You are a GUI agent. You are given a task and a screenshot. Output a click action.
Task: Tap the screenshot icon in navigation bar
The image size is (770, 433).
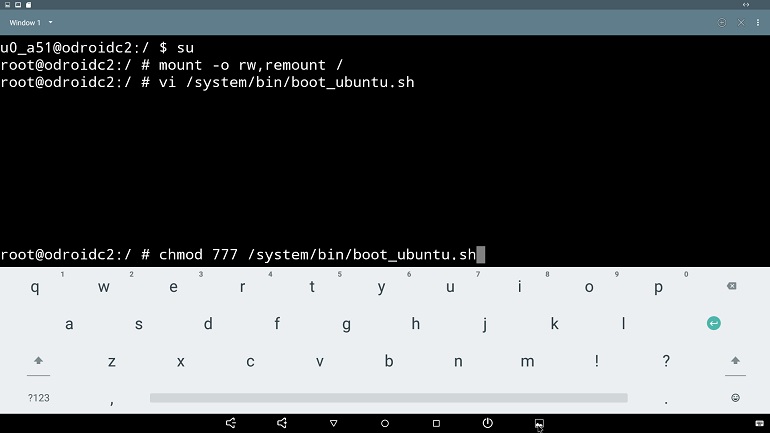[x=539, y=423]
